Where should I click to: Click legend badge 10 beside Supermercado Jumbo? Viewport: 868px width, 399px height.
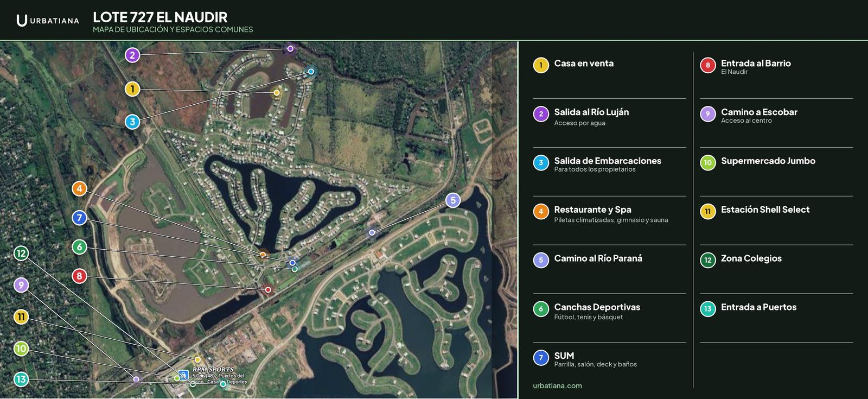[707, 162]
